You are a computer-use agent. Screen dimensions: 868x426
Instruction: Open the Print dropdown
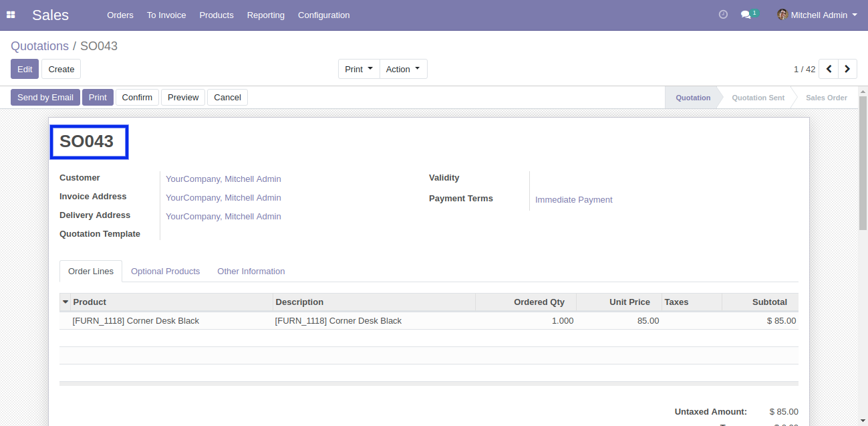pyautogui.click(x=359, y=69)
